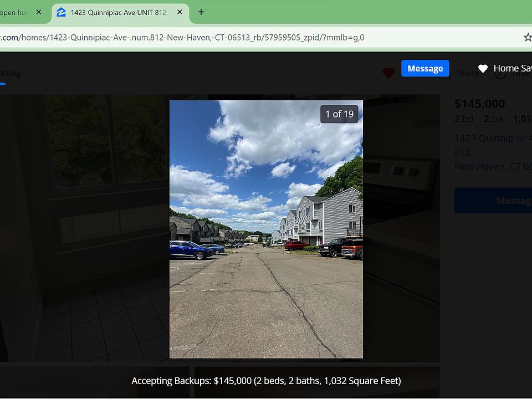532x399 pixels.
Task: Click the large Message button in sidebar
Action: pyautogui.click(x=493, y=200)
